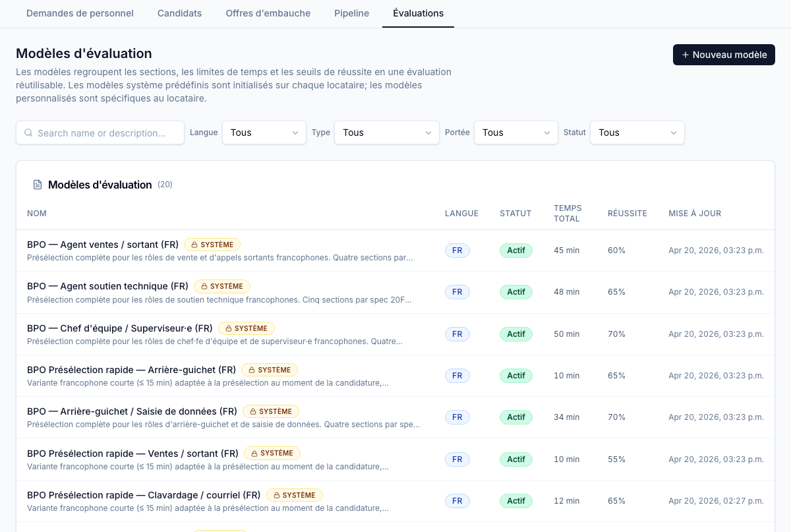Open the Offres d'embauche tab

(x=268, y=13)
